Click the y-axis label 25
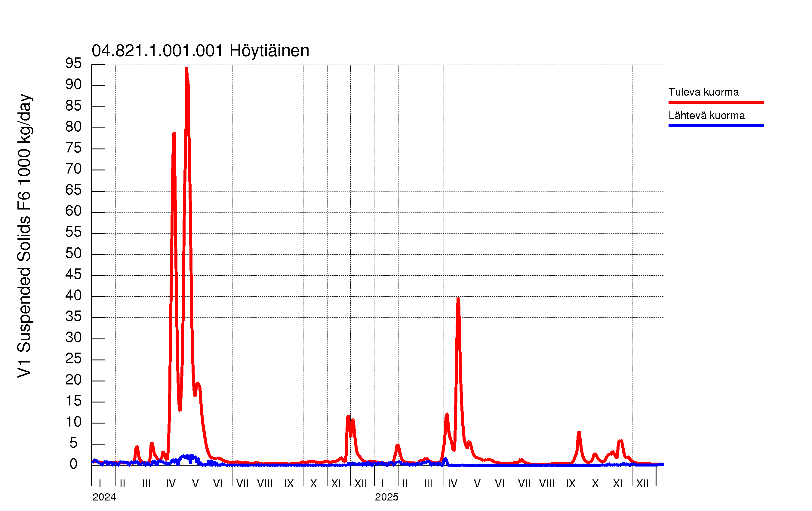The width and height of the screenshot is (812, 511). point(73,359)
